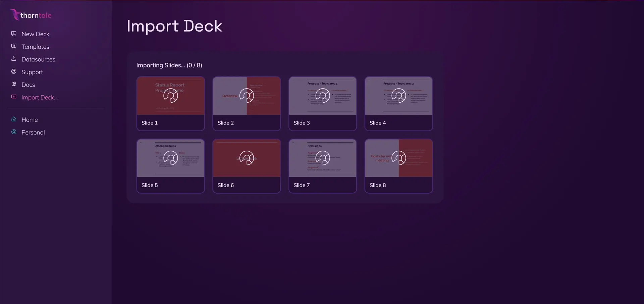Click the Slide 8 label
This screenshot has height=304, width=644.
click(x=378, y=185)
